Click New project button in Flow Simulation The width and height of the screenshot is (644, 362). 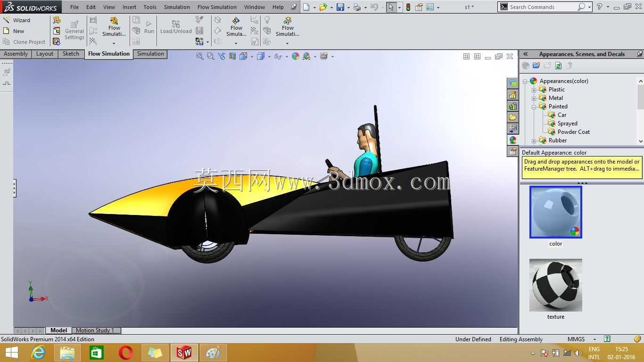(x=14, y=31)
